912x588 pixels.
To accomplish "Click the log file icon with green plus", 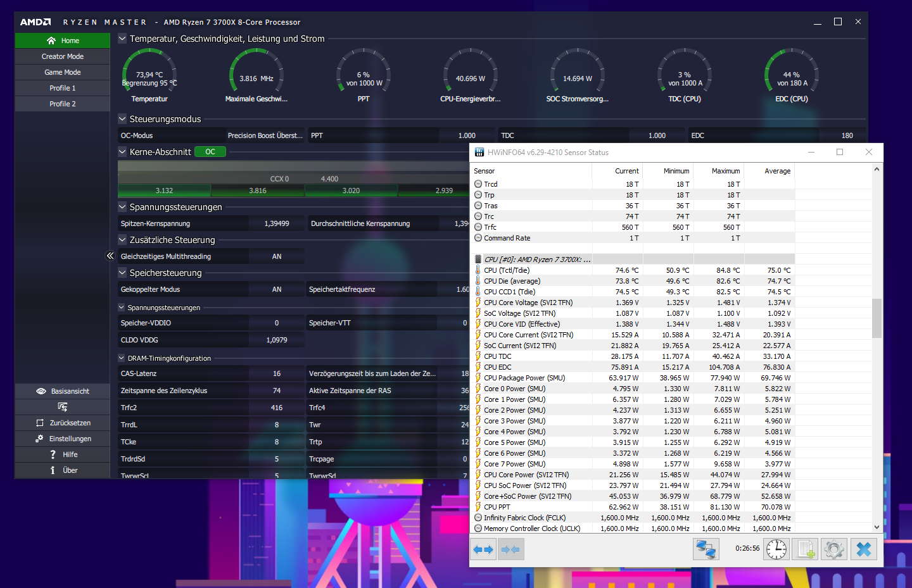I will click(805, 549).
